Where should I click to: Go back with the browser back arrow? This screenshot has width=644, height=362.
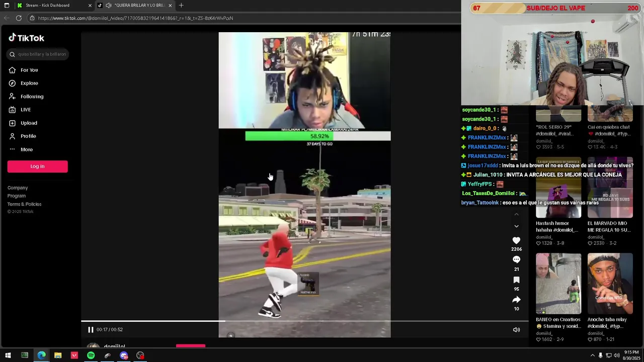pos(7,18)
